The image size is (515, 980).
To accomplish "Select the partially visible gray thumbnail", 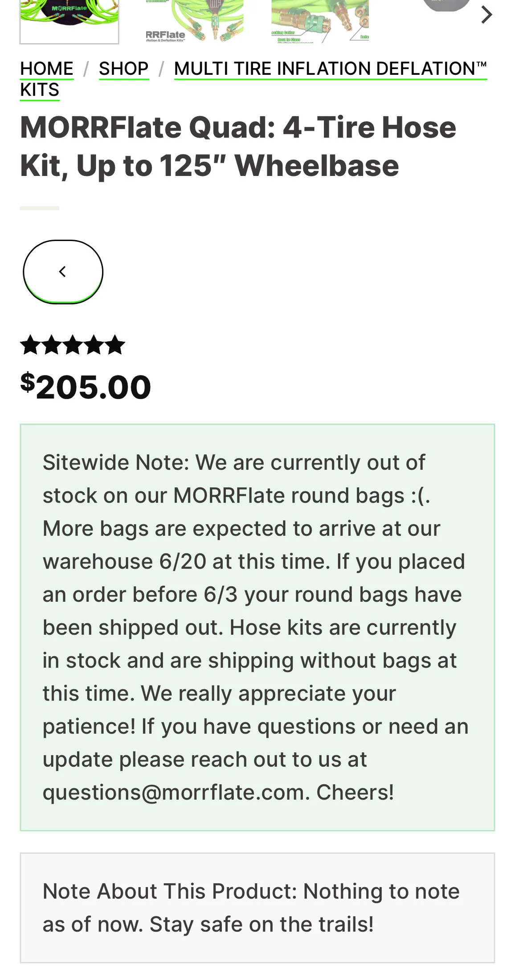I will click(446, 5).
